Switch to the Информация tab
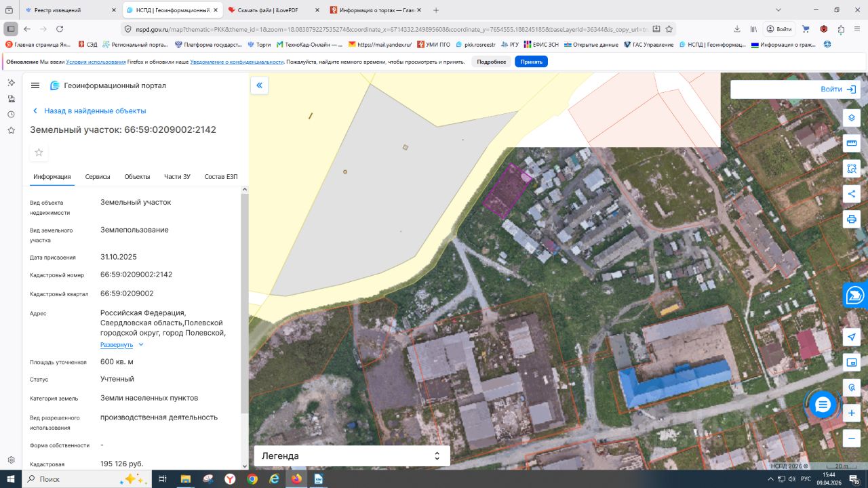The image size is (868, 488). (52, 177)
